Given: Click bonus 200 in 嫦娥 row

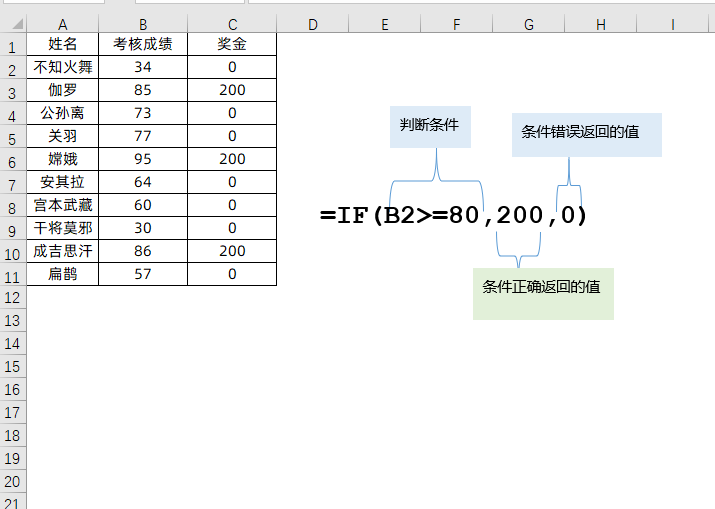Looking at the screenshot, I should tap(232, 159).
